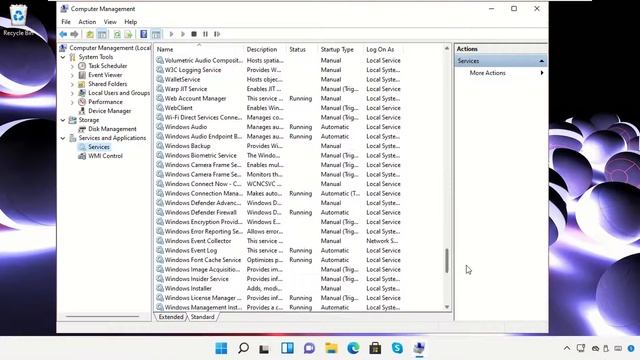Viewport: 640px width, 360px height.
Task: Expand the Event Viewer node
Action: point(72,75)
